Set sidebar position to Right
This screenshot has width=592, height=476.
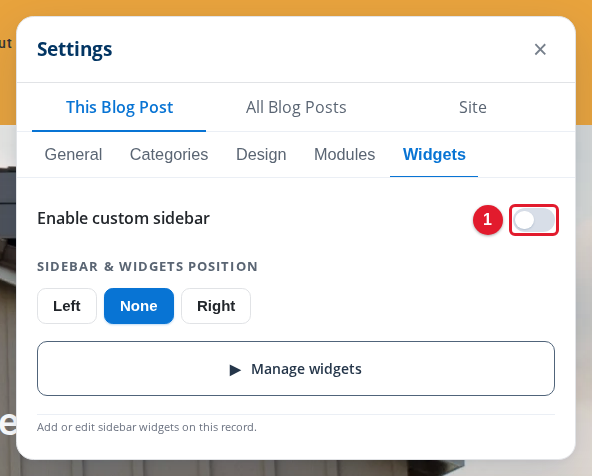click(216, 306)
